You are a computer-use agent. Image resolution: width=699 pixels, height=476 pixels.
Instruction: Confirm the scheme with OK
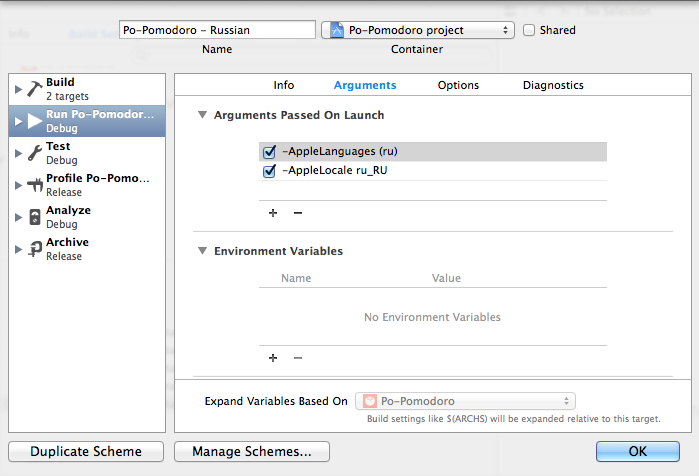coord(638,451)
